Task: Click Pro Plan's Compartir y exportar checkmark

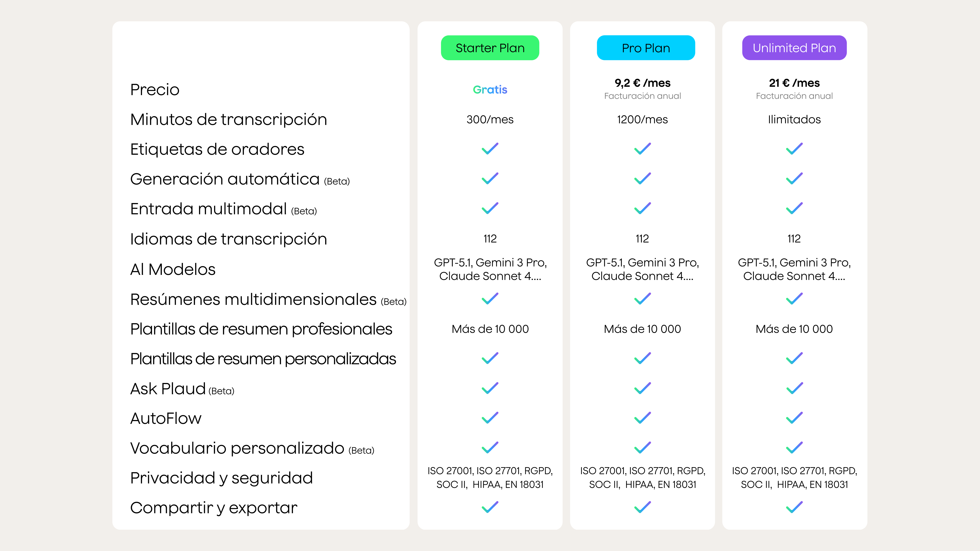Action: point(642,507)
